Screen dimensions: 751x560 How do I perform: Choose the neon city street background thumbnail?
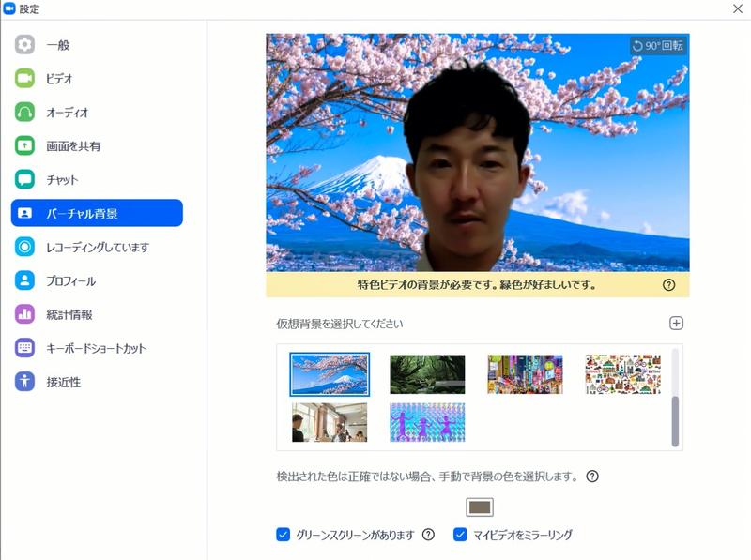[x=525, y=374]
